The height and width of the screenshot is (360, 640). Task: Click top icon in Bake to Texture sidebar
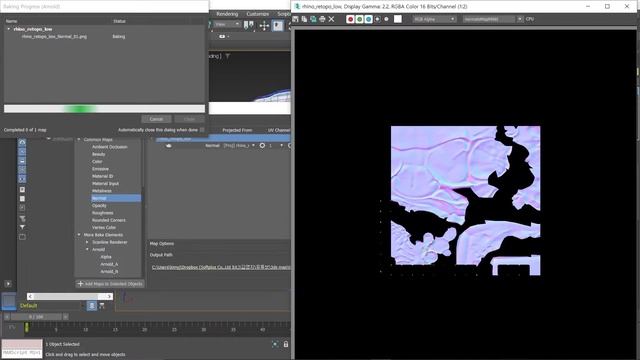pos(22,142)
